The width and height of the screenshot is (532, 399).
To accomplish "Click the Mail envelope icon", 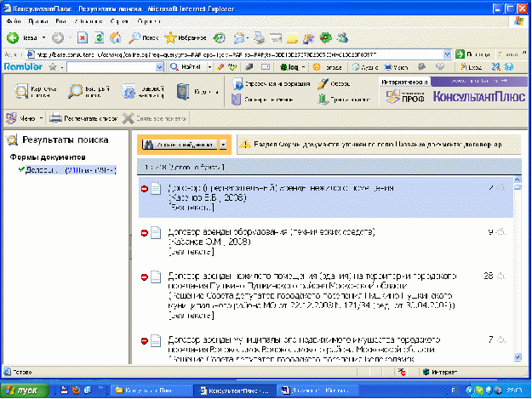I will [239, 37].
